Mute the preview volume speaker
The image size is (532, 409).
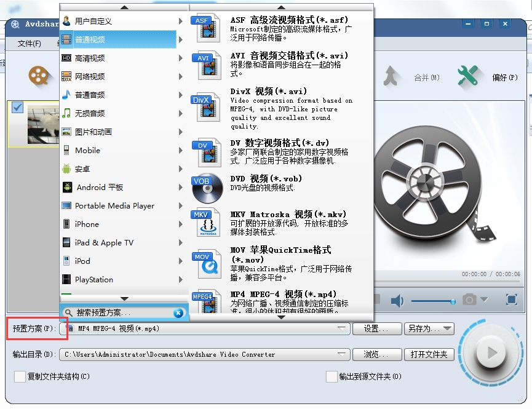(x=397, y=301)
